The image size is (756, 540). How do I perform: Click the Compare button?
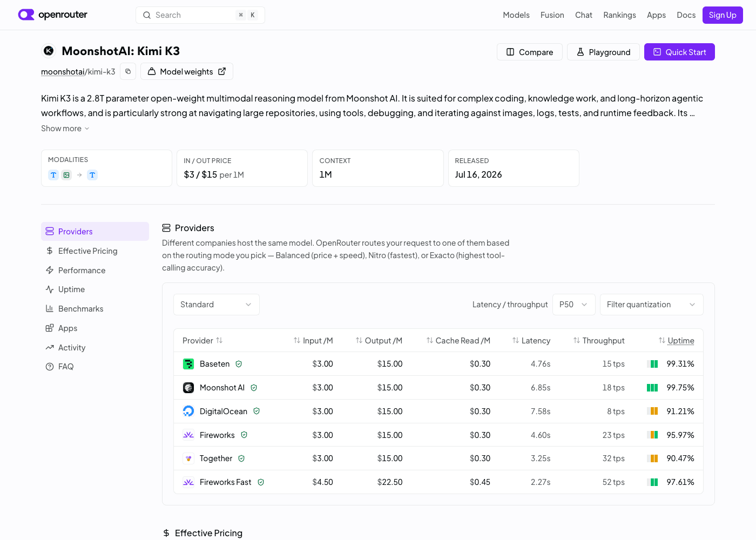[x=530, y=52]
